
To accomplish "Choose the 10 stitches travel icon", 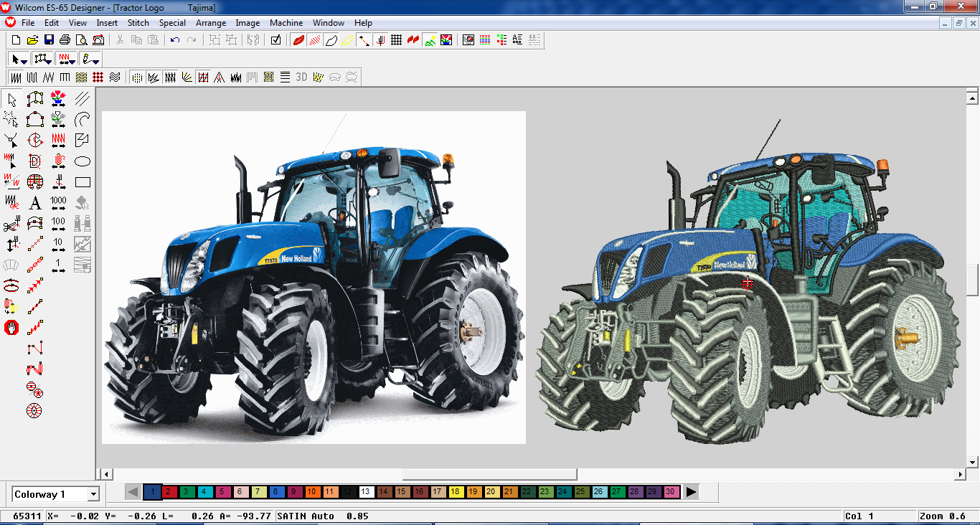I will point(58,245).
